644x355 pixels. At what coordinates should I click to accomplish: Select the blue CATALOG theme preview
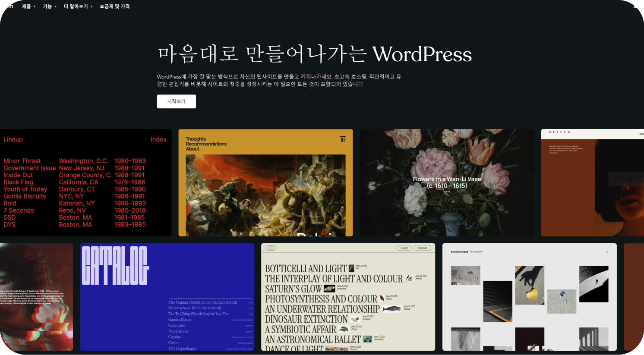point(167,297)
